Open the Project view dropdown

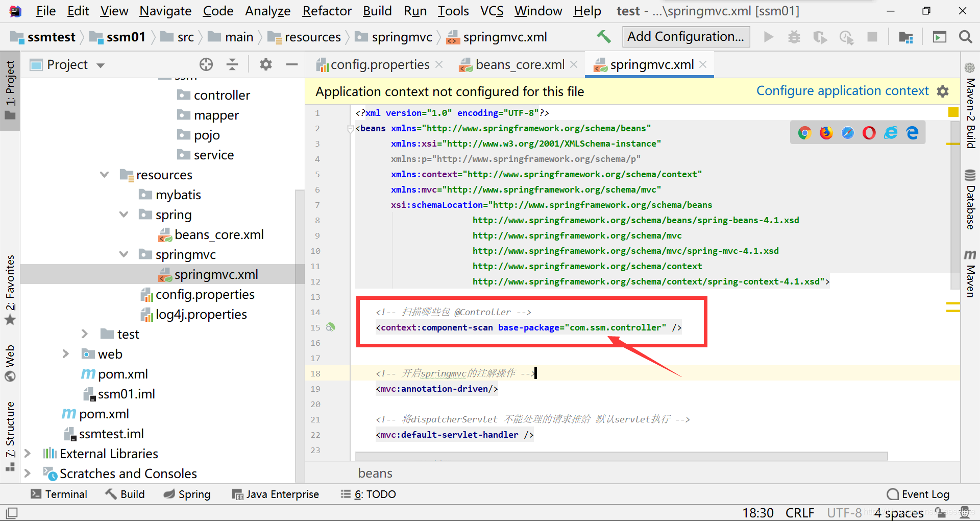tap(100, 65)
